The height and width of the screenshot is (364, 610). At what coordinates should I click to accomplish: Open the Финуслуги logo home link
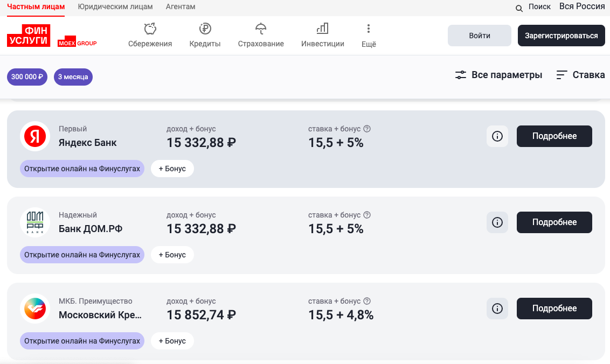29,36
